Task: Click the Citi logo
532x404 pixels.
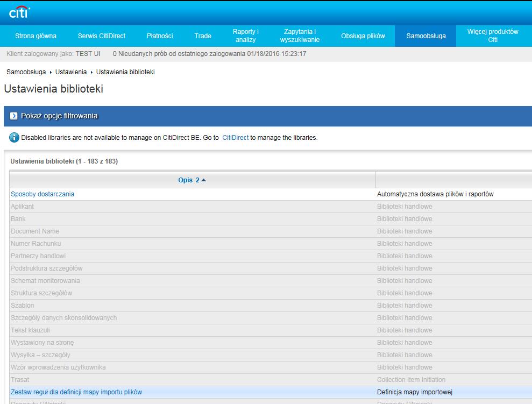Action: 19,12
